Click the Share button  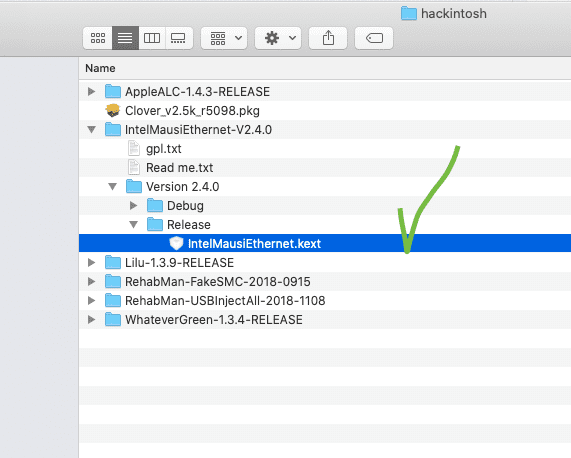pos(328,38)
